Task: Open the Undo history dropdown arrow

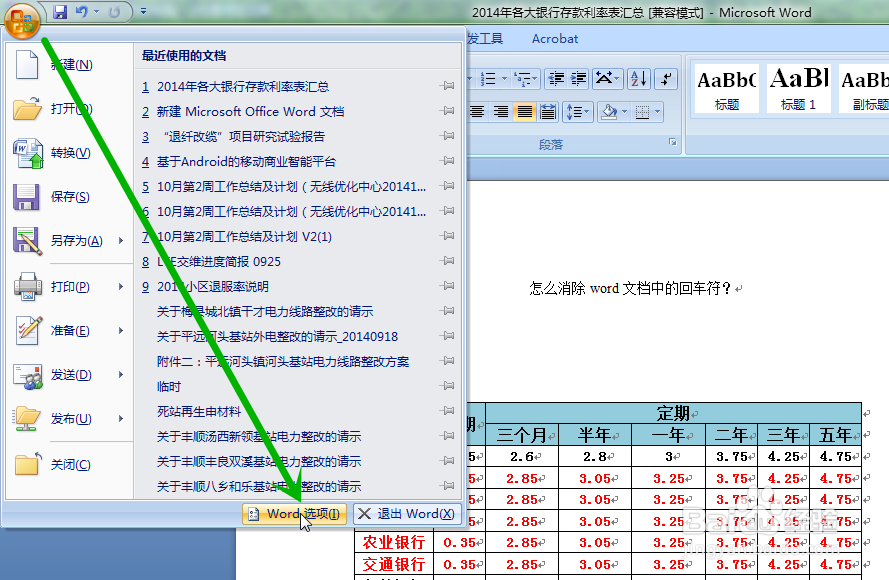Action: (96, 11)
